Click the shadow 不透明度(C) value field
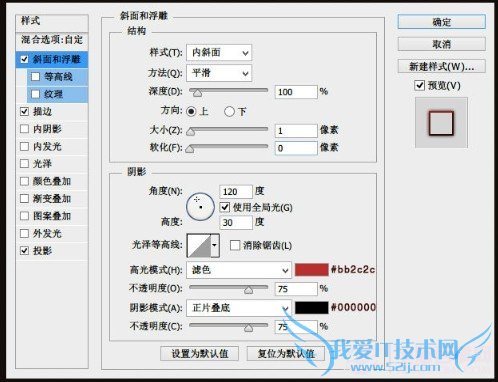 296,327
